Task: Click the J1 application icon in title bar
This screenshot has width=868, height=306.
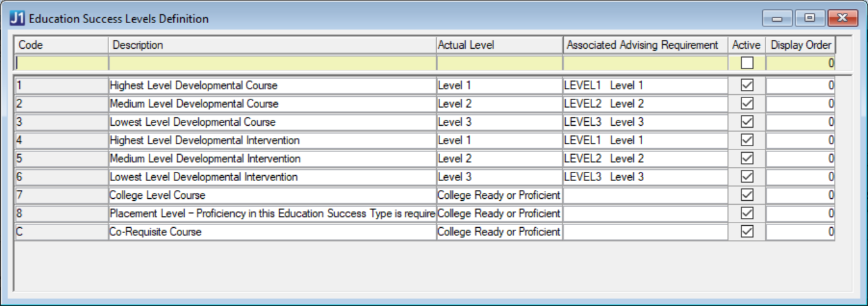Action: (x=18, y=19)
